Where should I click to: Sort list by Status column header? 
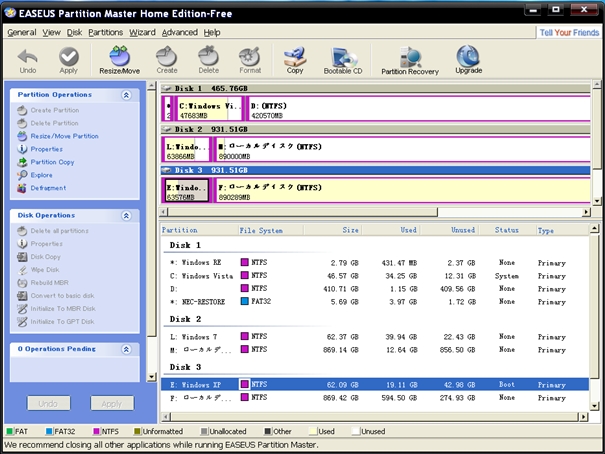click(507, 230)
